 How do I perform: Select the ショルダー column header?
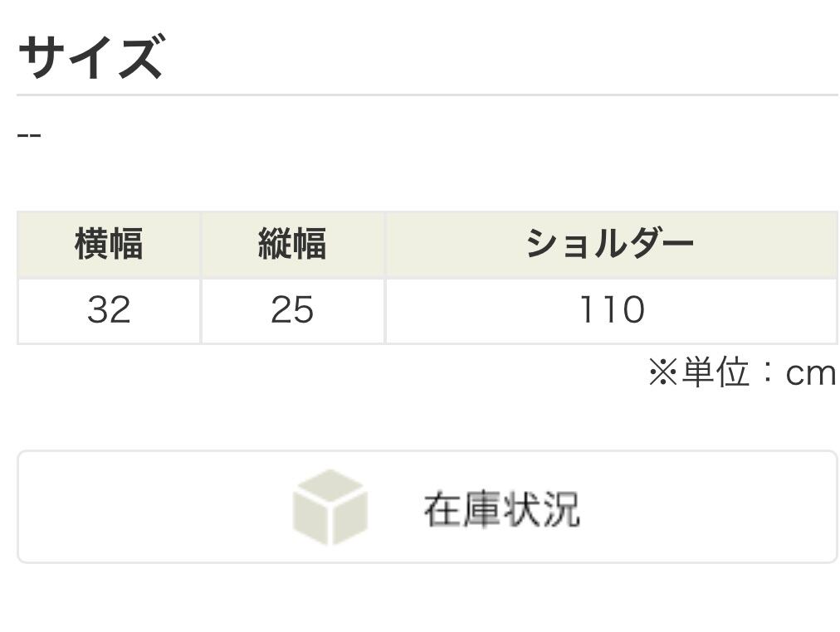[x=610, y=245]
